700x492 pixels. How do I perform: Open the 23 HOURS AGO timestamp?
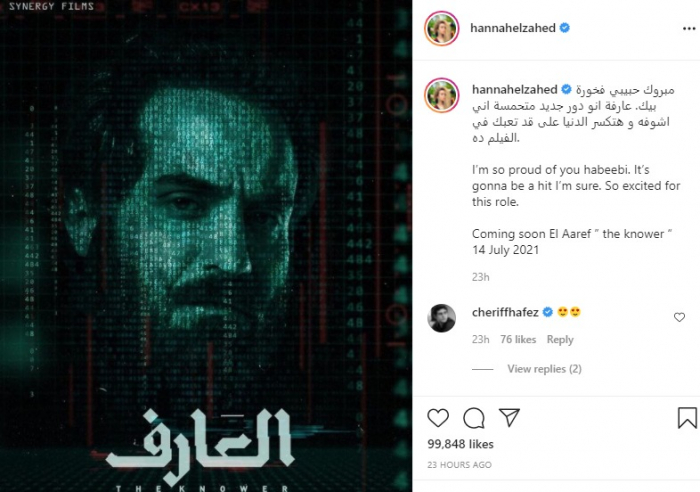[x=459, y=465]
